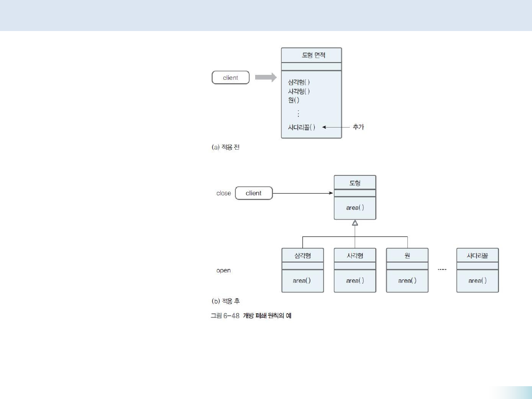Image resolution: width=532 pixels, height=399 pixels.
Task: Select the top client rounded box
Action: pos(231,78)
